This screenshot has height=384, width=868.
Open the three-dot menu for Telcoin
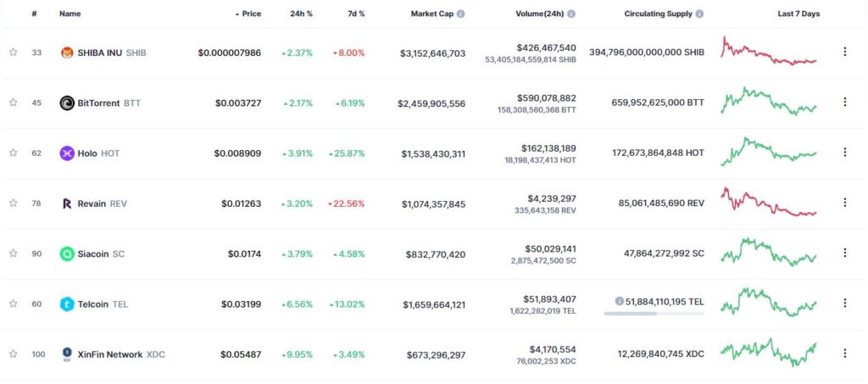point(845,303)
